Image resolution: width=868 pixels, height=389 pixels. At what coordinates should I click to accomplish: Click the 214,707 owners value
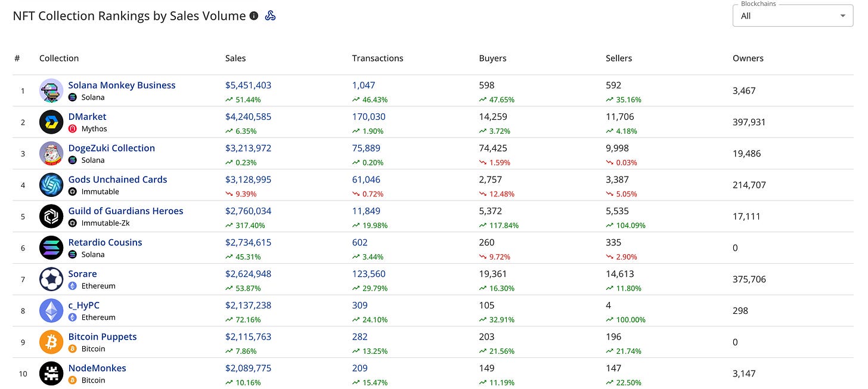click(x=749, y=185)
